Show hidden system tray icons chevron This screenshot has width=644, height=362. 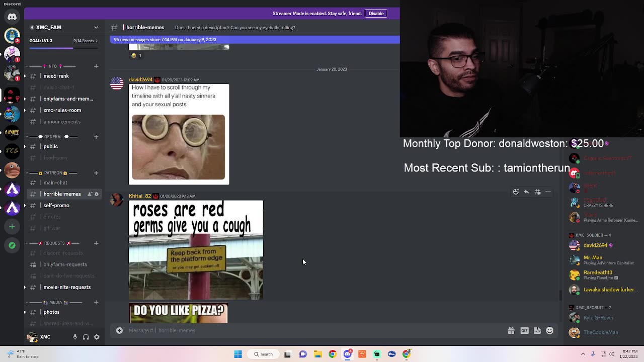coord(583,354)
